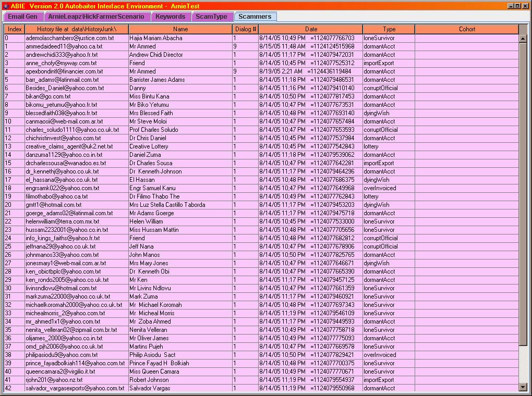This screenshot has height=396, width=532.
Task: Click Philip Asiodu Sact cell
Action: coord(180,355)
